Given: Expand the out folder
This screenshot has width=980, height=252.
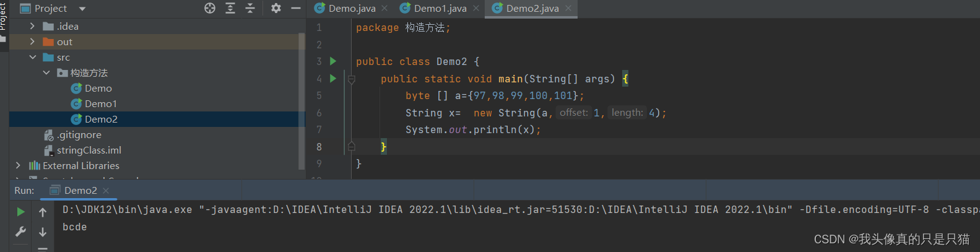Looking at the screenshot, I should 32,41.
